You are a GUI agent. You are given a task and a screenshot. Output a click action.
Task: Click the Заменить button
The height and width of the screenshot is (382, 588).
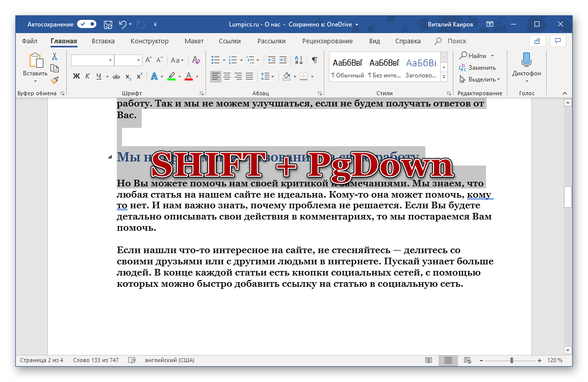(x=477, y=68)
